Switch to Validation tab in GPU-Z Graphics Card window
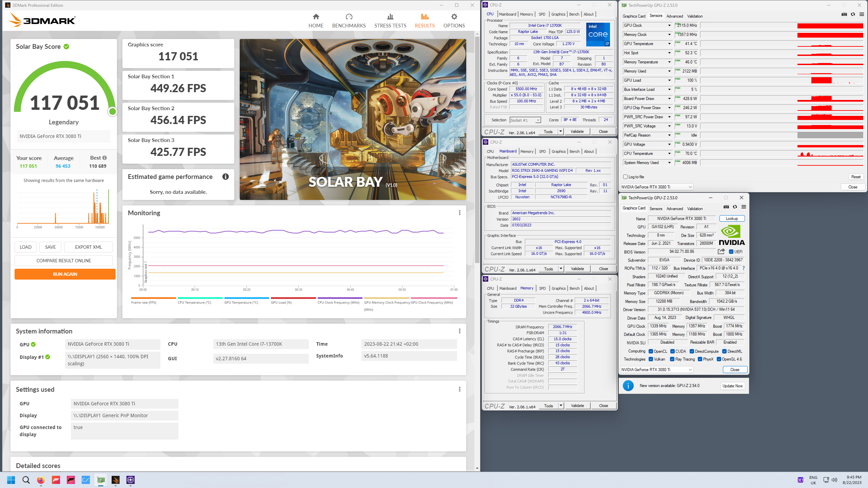The height and width of the screenshot is (488, 868). click(x=695, y=209)
